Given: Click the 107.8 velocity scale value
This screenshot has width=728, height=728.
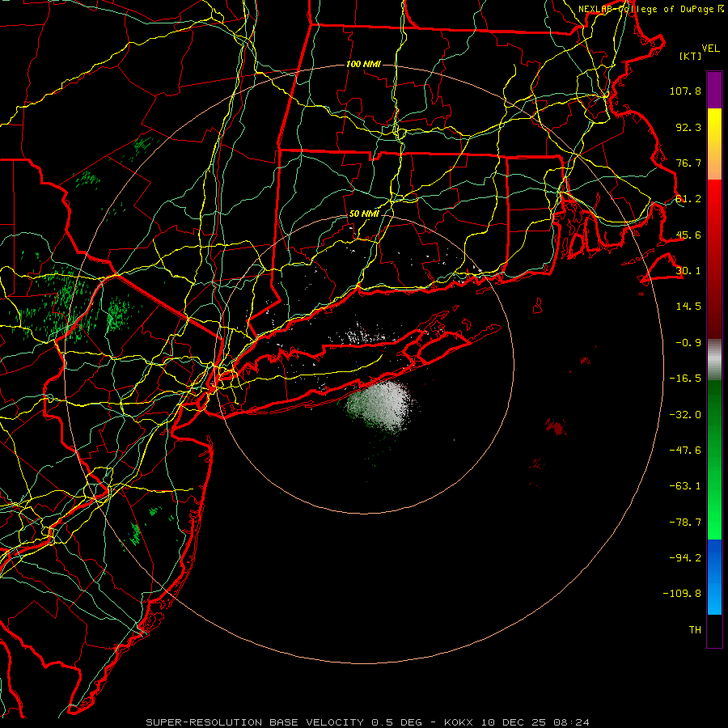Looking at the screenshot, I should (685, 91).
